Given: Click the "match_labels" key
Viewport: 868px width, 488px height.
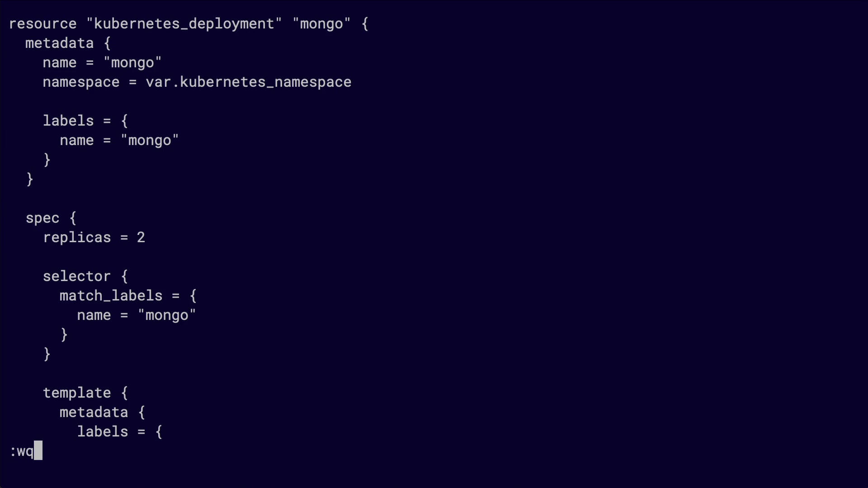Looking at the screenshot, I should pos(111,296).
